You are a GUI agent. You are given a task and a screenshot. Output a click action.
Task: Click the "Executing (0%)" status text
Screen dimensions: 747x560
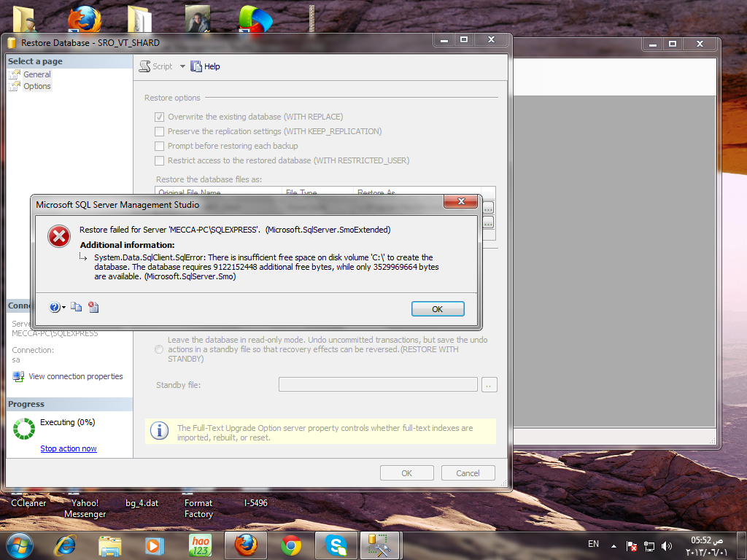tap(68, 422)
